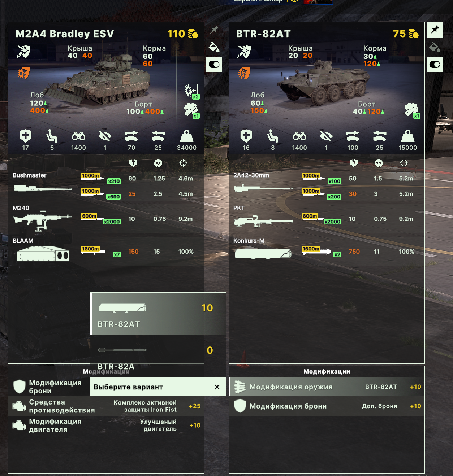Pin the M2A4 Bradley ESV card
The height and width of the screenshot is (476, 453).
point(214,29)
